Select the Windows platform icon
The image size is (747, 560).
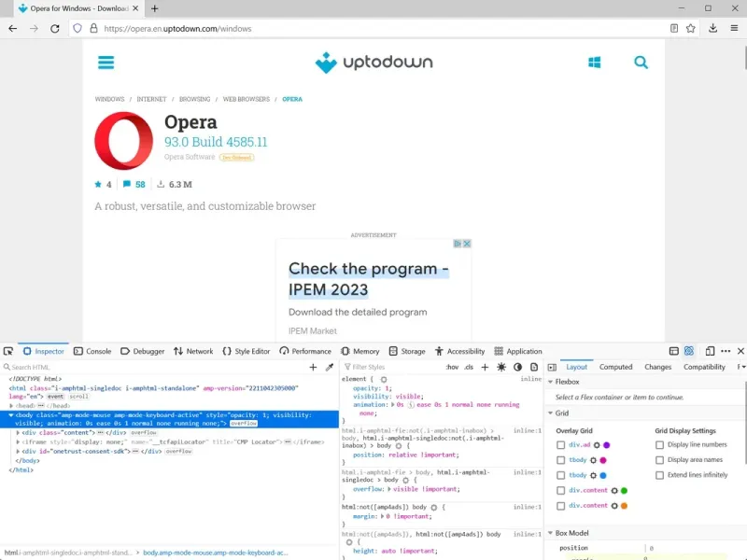pos(594,63)
